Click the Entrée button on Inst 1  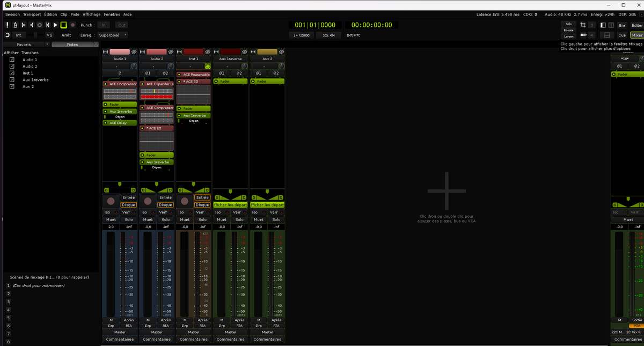click(202, 197)
